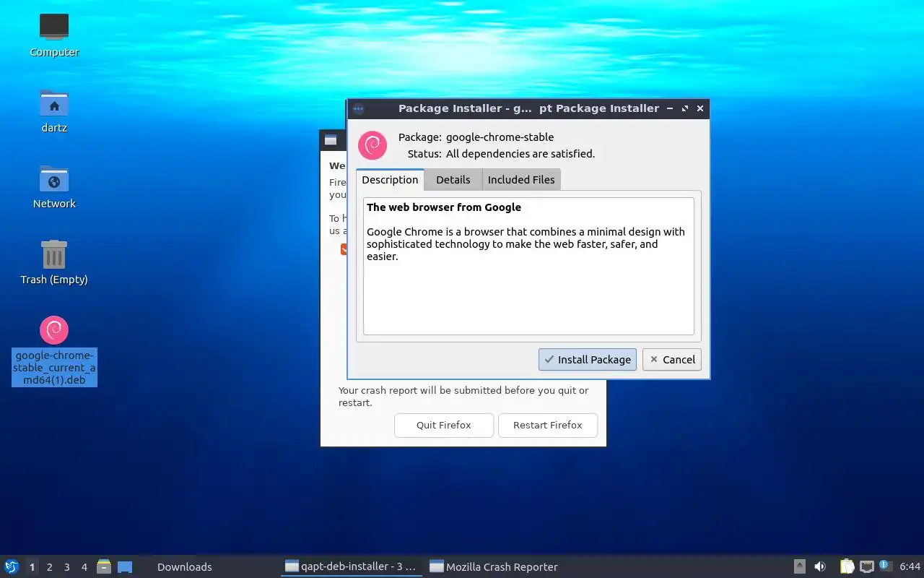The width and height of the screenshot is (924, 578).
Task: Open the wired network tray icon
Action: pyautogui.click(x=867, y=566)
